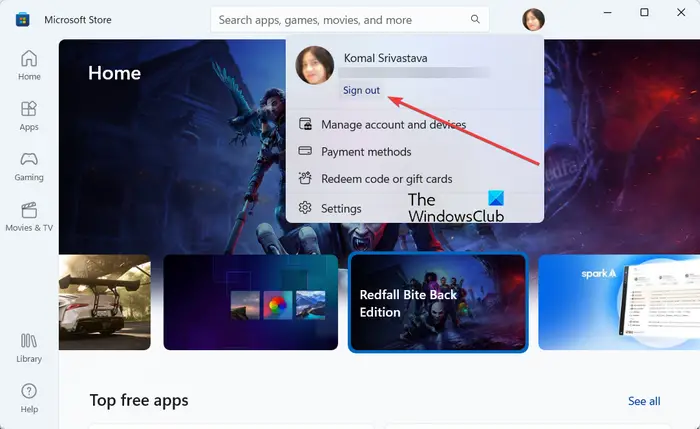Close the Microsoft Store window
Screen dimensions: 700x429
681,12
